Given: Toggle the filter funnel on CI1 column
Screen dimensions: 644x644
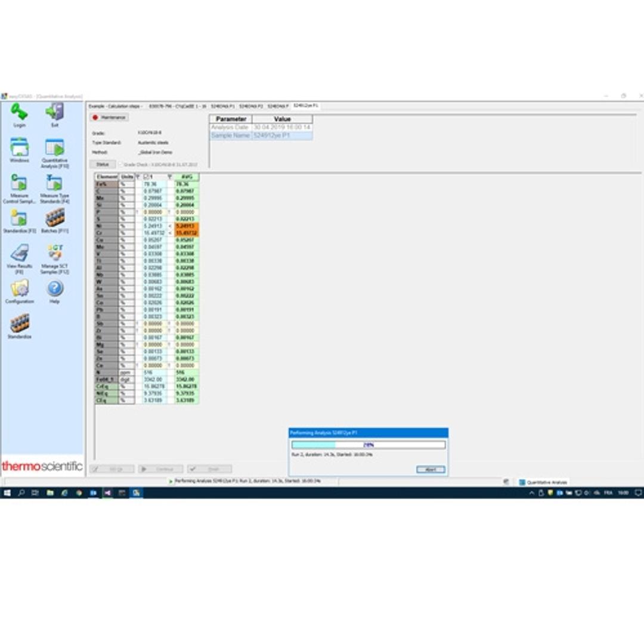Looking at the screenshot, I should coord(138,177).
